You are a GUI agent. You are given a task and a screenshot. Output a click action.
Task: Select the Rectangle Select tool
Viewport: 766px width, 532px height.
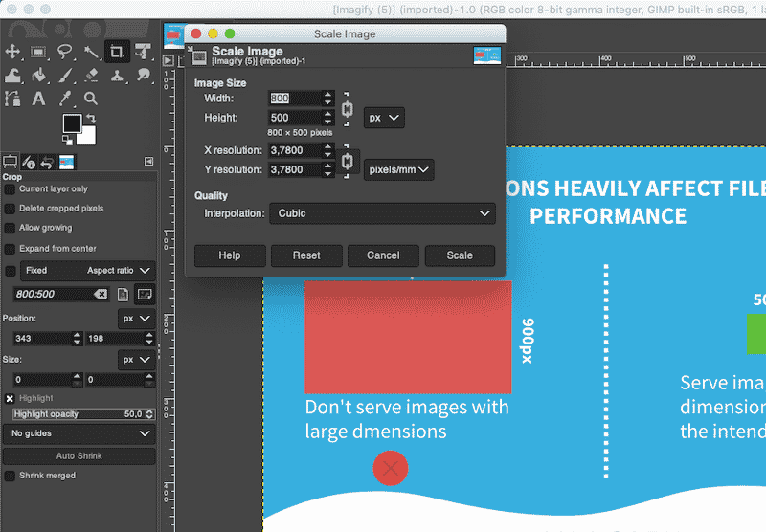[x=38, y=52]
